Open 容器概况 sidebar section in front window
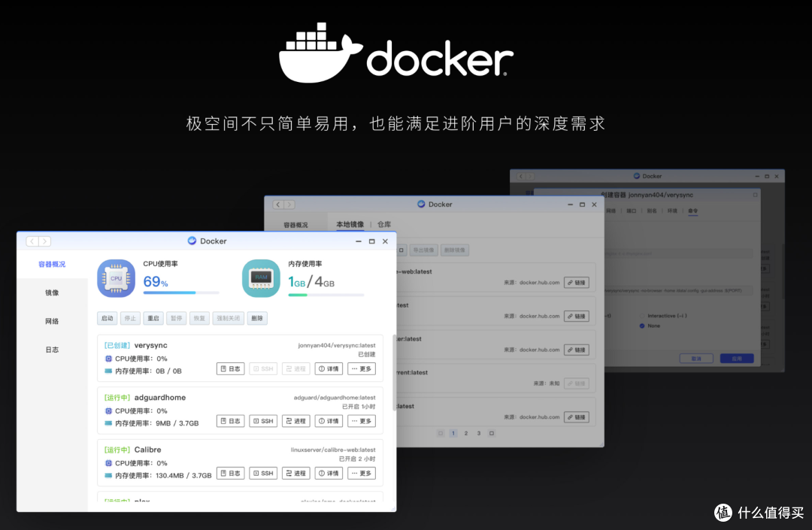Image resolution: width=812 pixels, height=530 pixels. coord(52,265)
